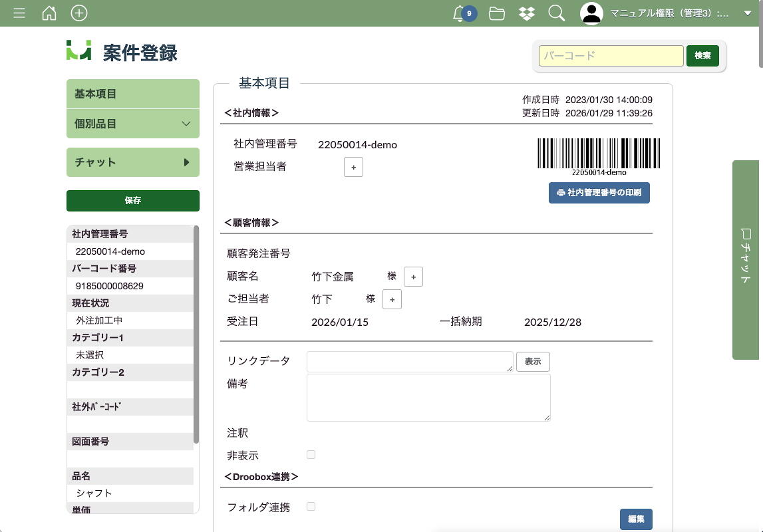
Task: Select the 基本項目 sidebar item
Action: click(133, 94)
